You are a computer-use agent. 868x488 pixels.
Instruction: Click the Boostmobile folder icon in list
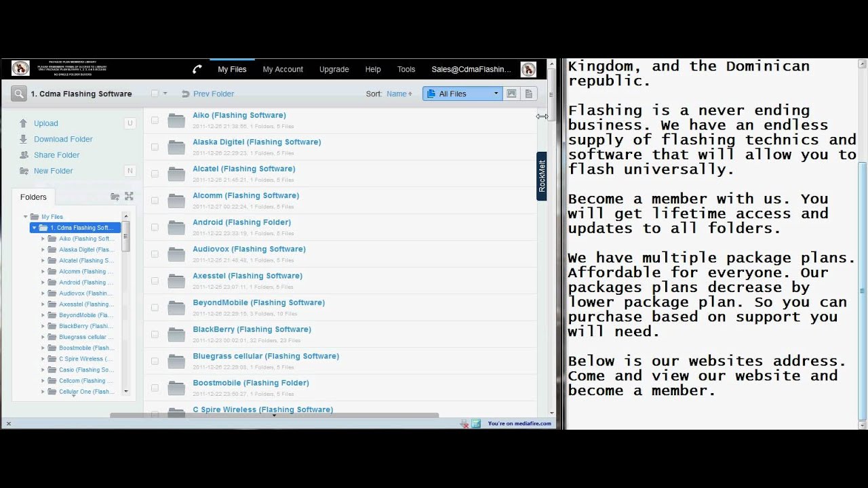tap(176, 388)
